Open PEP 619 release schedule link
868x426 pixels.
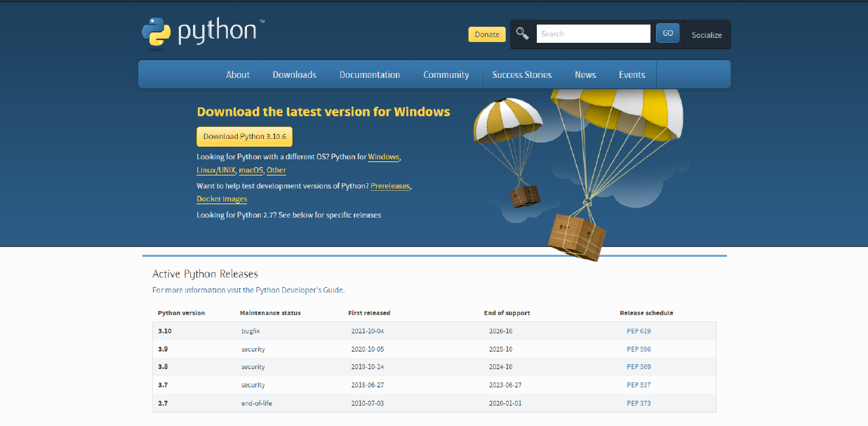tap(639, 331)
